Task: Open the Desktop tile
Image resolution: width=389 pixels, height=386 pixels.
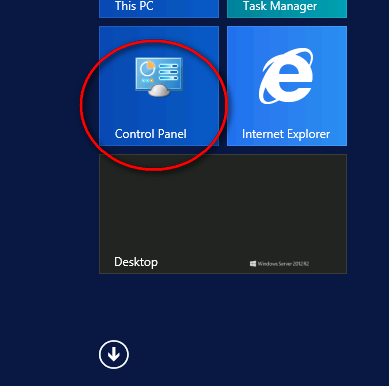Action: click(223, 214)
